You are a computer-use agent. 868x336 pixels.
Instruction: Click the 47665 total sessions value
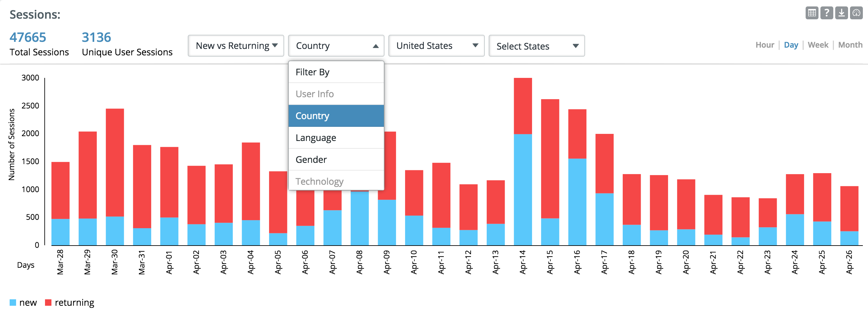28,37
